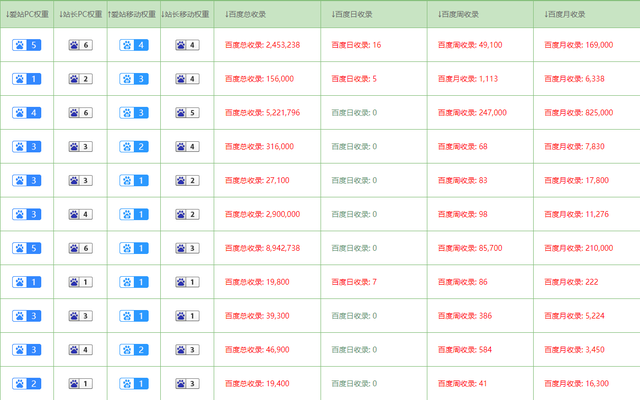Click Aizhan PC weight badge 2 in 19,400 row

tap(27, 384)
